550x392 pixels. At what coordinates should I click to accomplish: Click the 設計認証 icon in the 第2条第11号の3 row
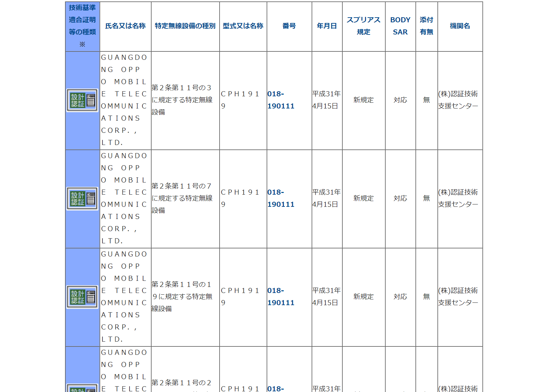coord(82,100)
